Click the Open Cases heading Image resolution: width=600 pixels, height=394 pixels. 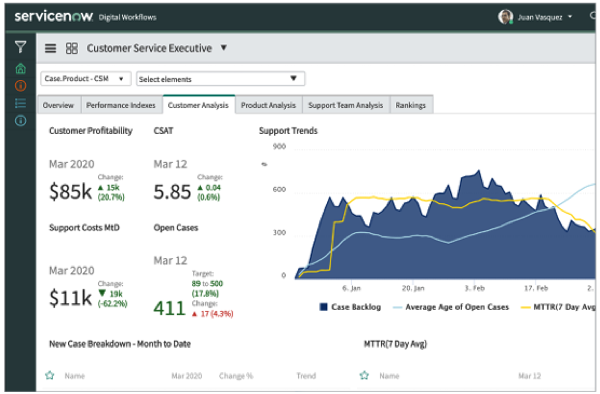click(176, 228)
